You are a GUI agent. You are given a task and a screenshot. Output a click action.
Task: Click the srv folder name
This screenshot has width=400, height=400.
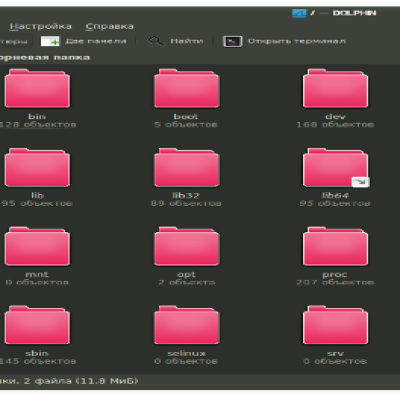[x=335, y=354]
